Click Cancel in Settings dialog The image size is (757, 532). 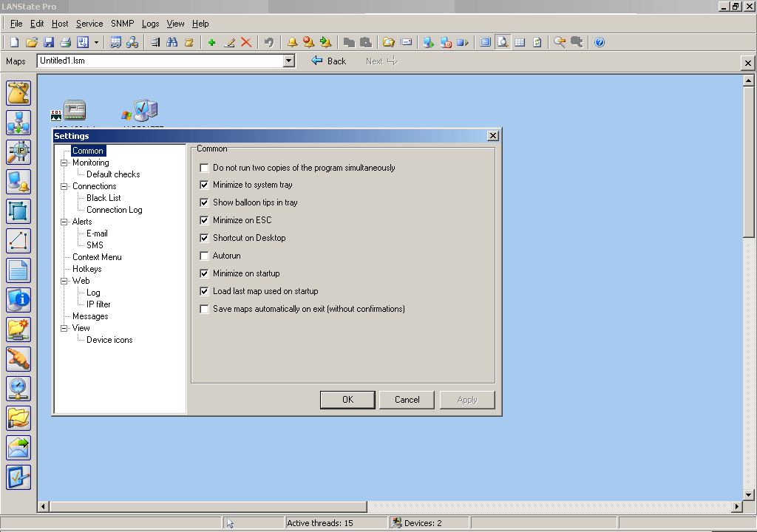click(x=407, y=400)
